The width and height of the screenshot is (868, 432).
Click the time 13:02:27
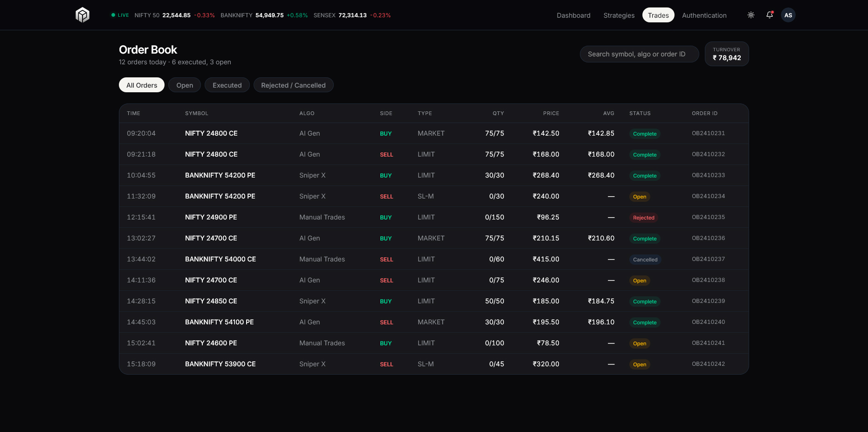141,238
